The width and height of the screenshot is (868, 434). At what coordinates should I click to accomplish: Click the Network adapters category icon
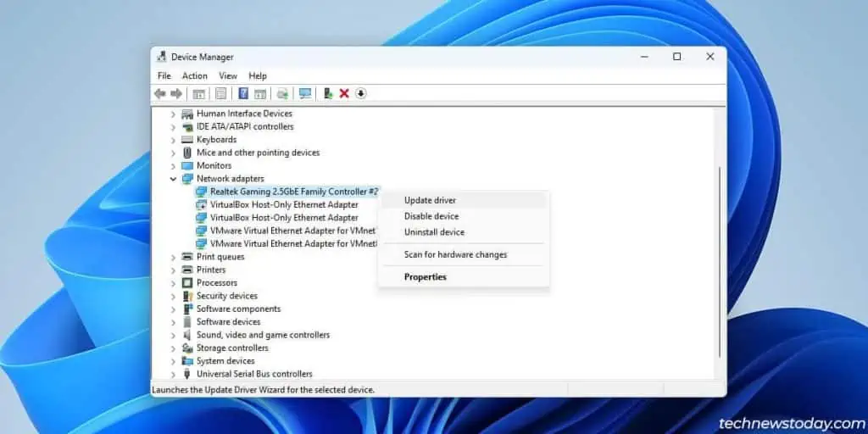pos(187,178)
